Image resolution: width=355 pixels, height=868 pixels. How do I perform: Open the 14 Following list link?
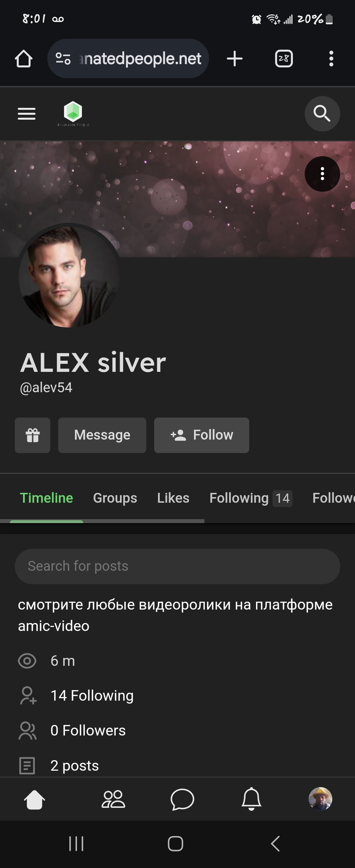92,695
